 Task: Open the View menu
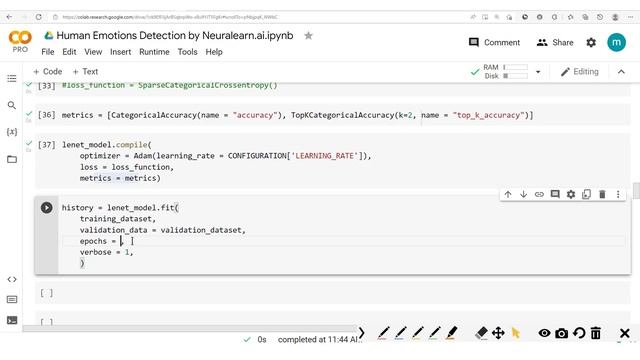(x=93, y=52)
